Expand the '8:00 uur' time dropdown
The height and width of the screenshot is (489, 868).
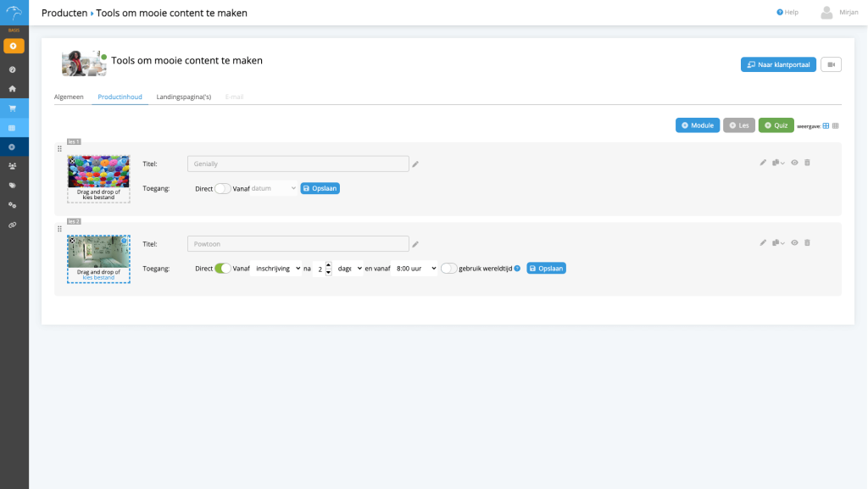(x=416, y=268)
